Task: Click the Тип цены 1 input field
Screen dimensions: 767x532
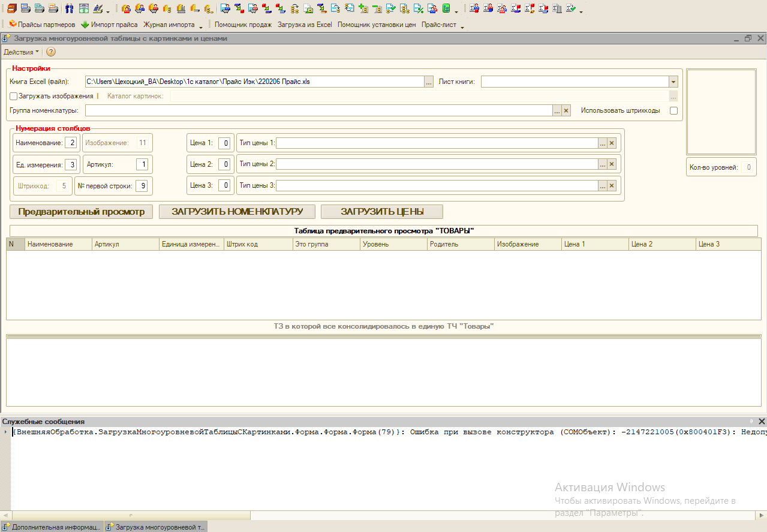Action: click(437, 143)
